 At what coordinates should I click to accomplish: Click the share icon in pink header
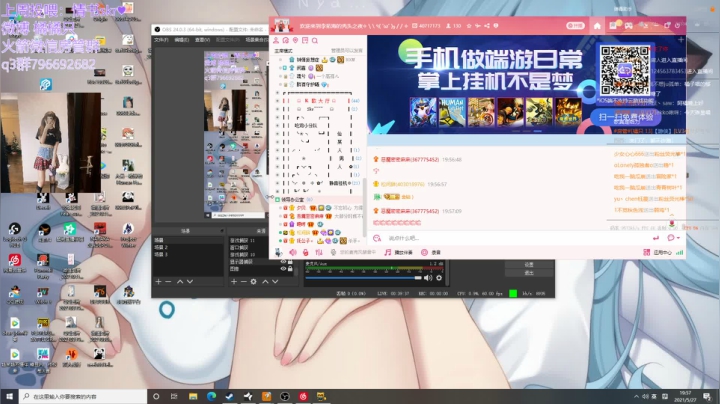point(487,26)
